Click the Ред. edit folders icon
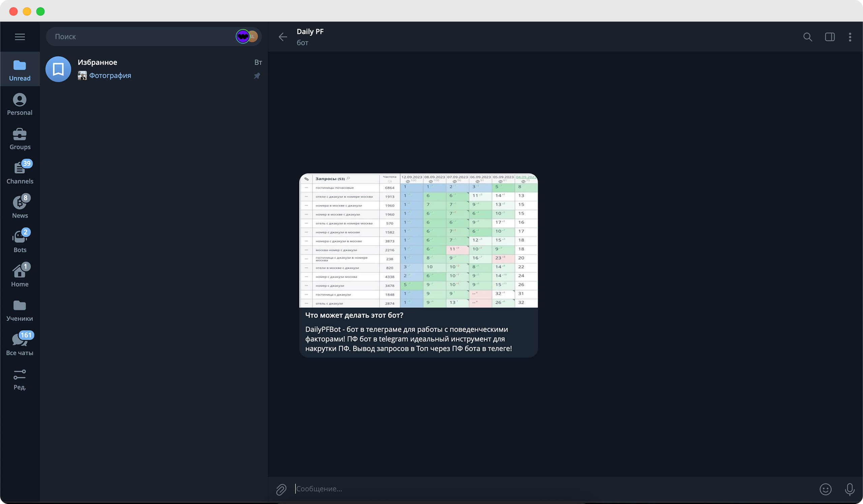Image resolution: width=863 pixels, height=504 pixels. [x=20, y=379]
